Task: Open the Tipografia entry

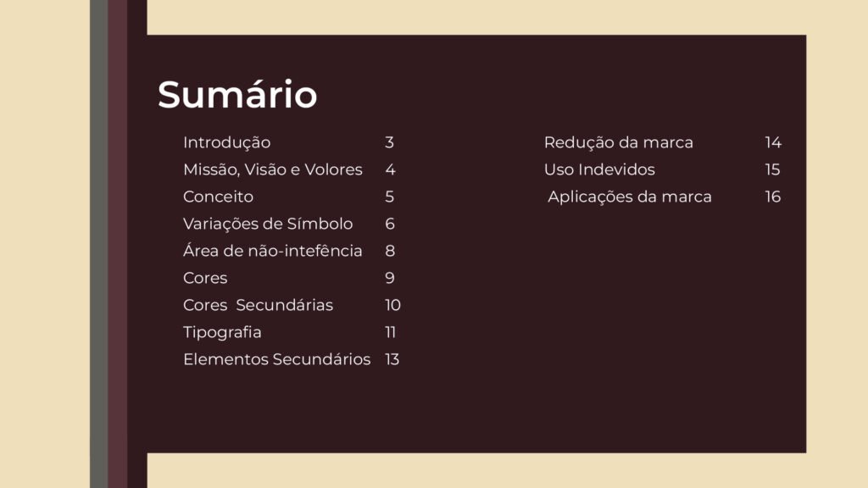Action: pyautogui.click(x=222, y=332)
